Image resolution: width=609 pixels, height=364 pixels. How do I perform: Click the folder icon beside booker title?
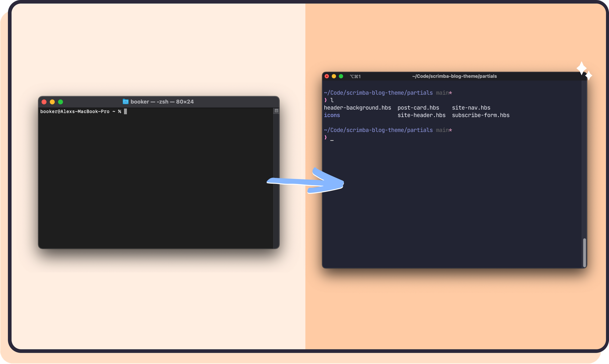125,102
